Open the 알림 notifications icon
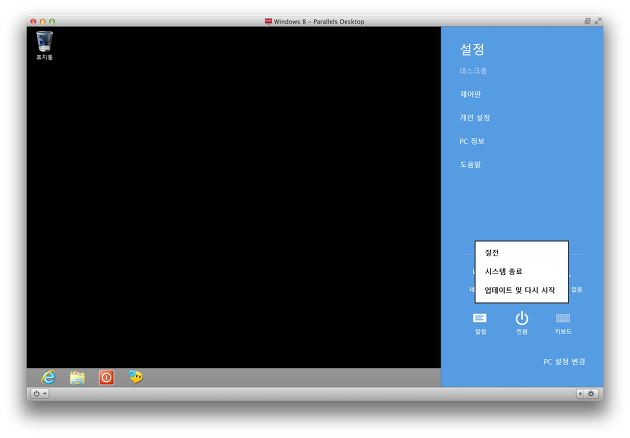630x438 pixels. [x=480, y=323]
